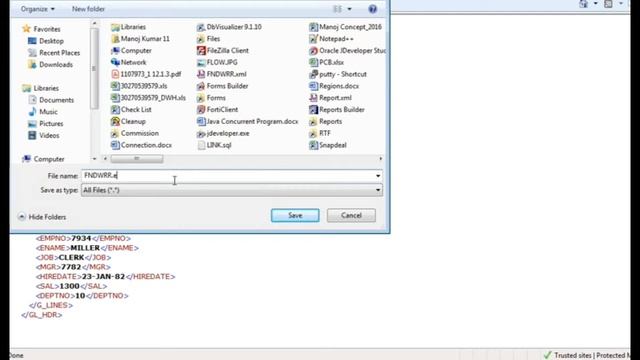The height and width of the screenshot is (360, 640).
Task: Select the Oracle JDeveloper Studio shortcut icon
Action: [313, 51]
